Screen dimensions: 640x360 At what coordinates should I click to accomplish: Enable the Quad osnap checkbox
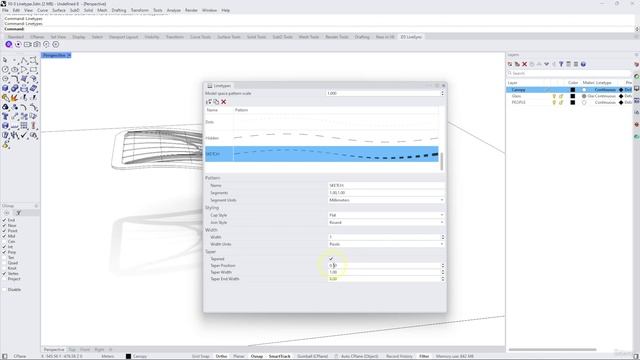[4, 263]
